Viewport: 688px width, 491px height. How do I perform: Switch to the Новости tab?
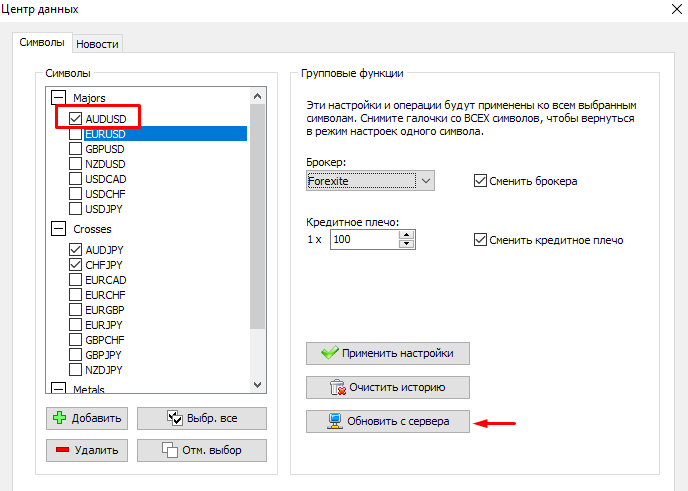point(97,43)
